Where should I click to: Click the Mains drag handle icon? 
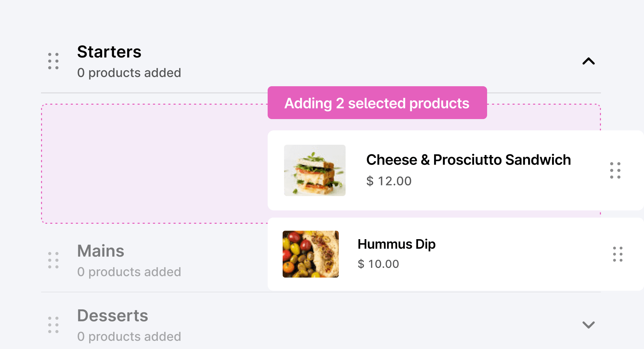53,260
